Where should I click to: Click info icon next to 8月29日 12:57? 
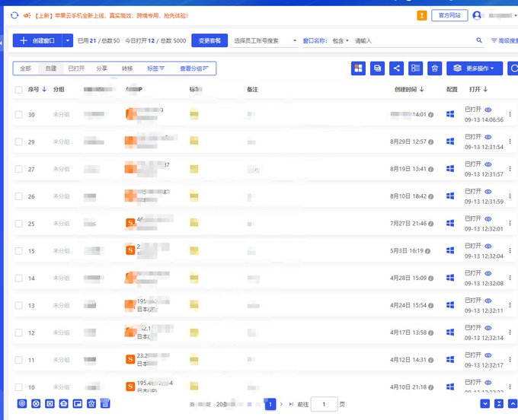(431, 142)
